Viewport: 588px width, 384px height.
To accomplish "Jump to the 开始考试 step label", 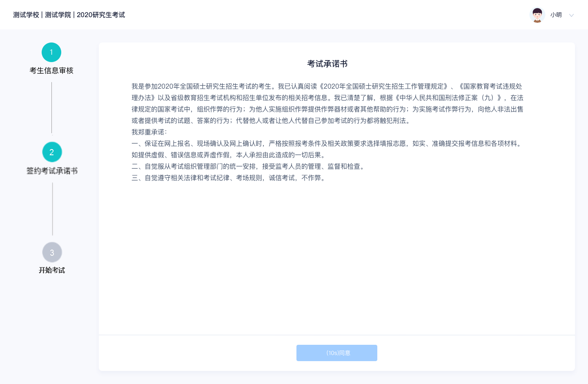I will tap(52, 270).
